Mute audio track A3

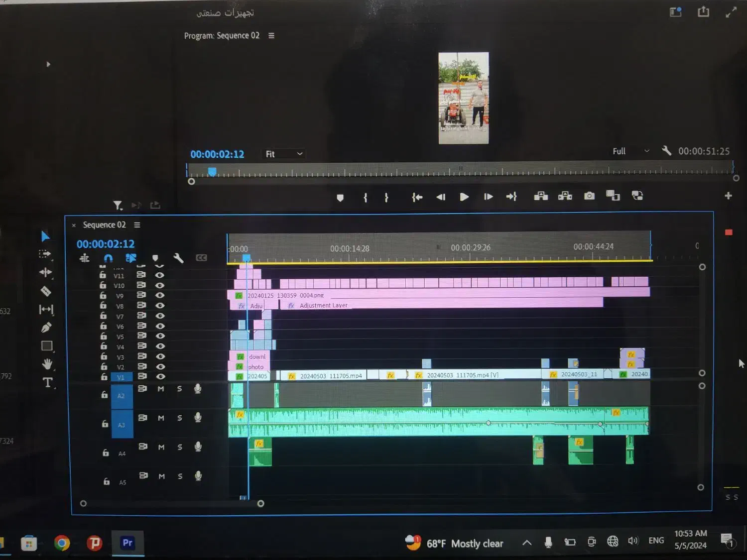click(x=161, y=418)
